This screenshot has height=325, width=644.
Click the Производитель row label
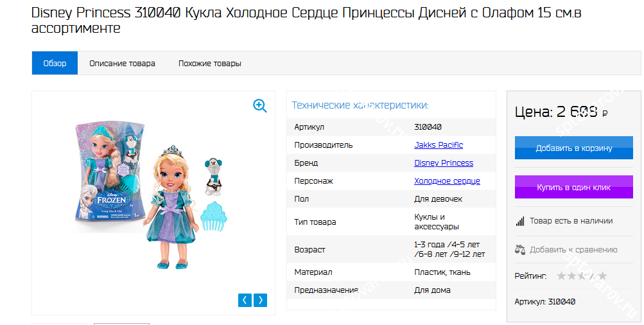[323, 145]
